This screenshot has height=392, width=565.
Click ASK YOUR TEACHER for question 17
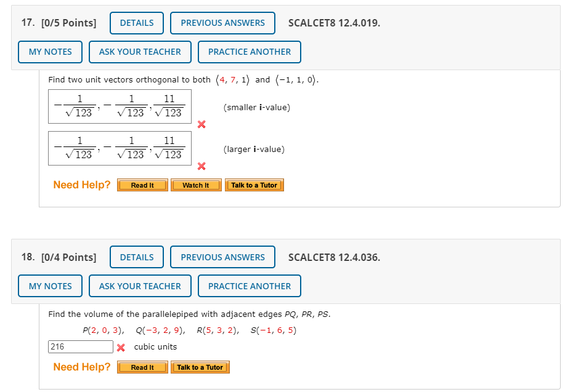140,52
